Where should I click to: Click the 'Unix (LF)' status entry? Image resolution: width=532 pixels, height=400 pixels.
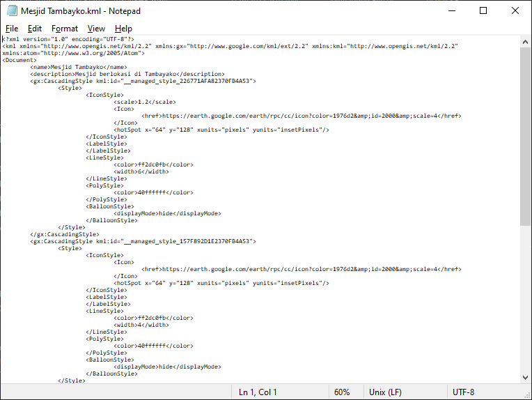point(386,392)
